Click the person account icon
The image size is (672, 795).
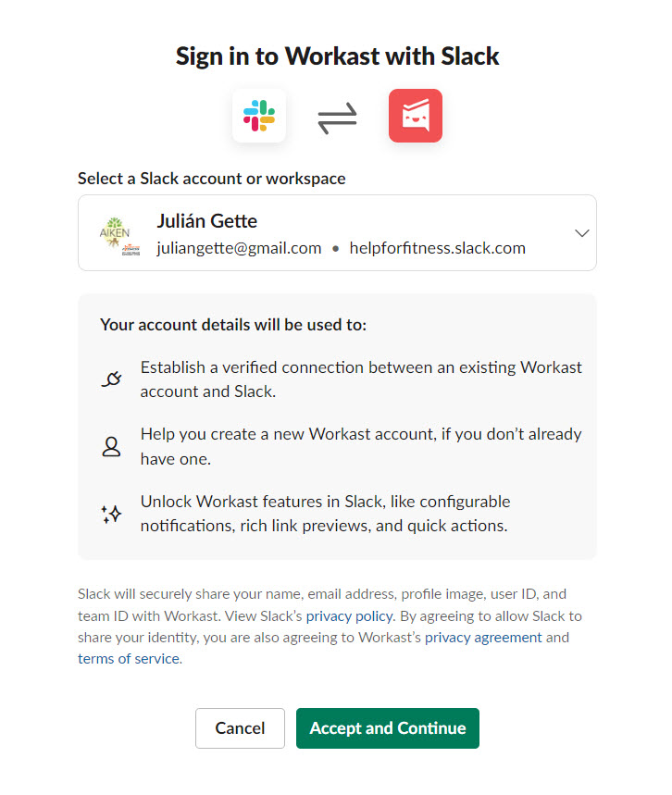coord(111,446)
